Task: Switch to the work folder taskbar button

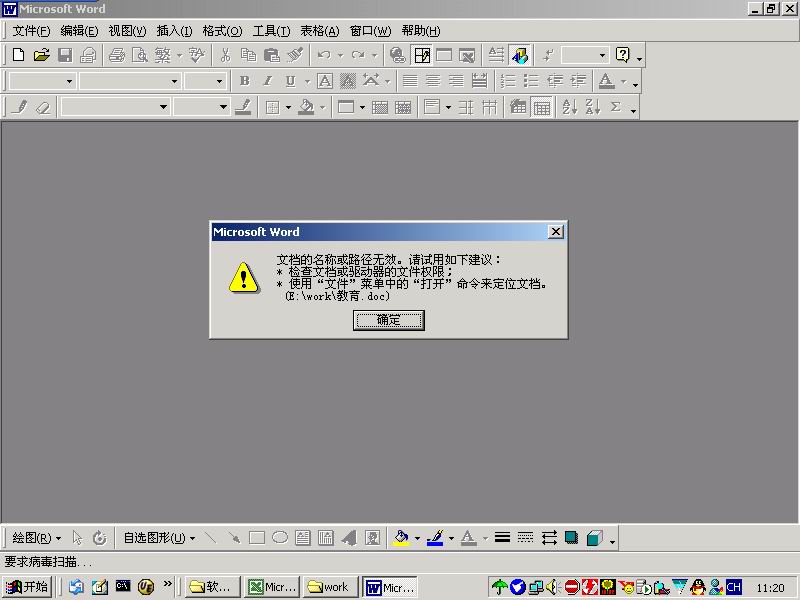Action: tap(330, 587)
